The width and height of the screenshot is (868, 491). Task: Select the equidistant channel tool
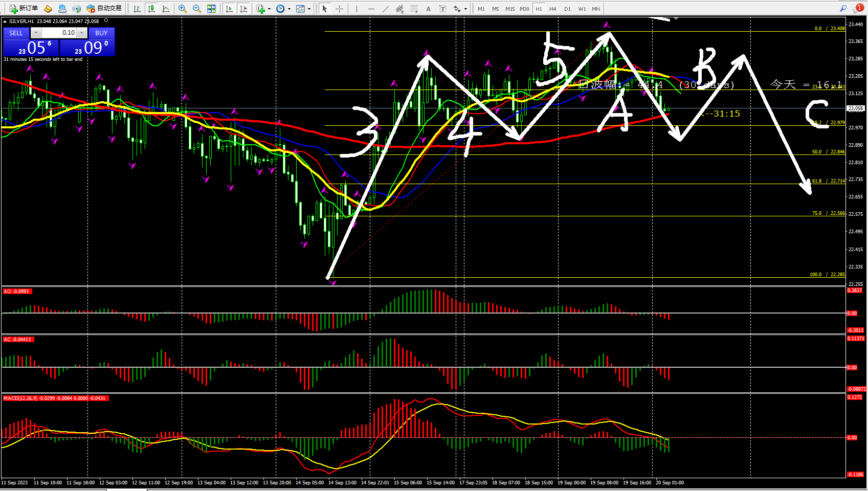pyautogui.click(x=399, y=9)
